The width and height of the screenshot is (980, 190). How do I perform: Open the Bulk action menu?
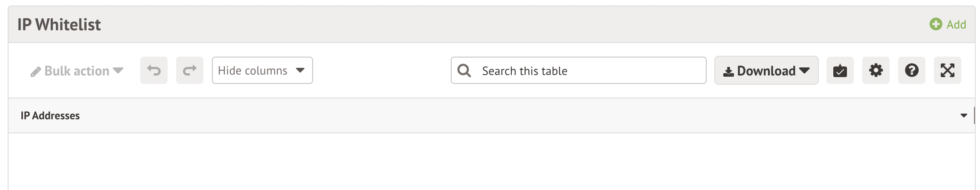pyautogui.click(x=77, y=71)
